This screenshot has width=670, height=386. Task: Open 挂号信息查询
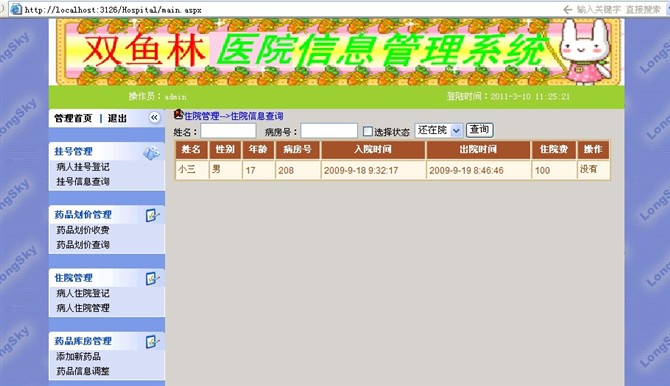click(83, 182)
